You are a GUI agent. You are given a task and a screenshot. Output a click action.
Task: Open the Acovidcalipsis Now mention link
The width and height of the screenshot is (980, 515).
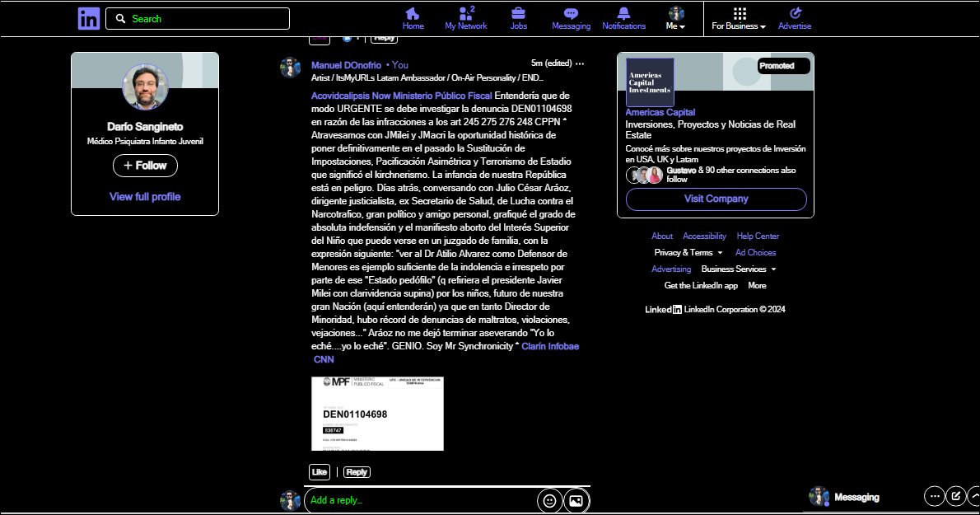coord(351,96)
